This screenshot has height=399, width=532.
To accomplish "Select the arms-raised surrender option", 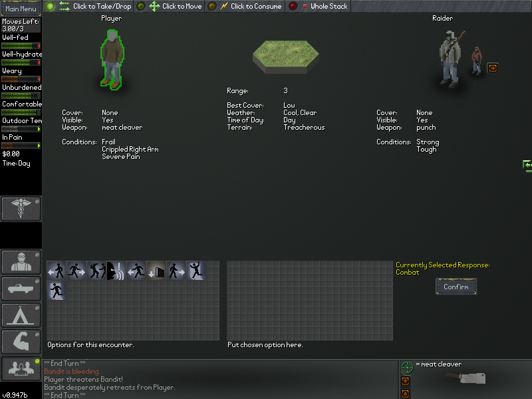I will pos(196,271).
